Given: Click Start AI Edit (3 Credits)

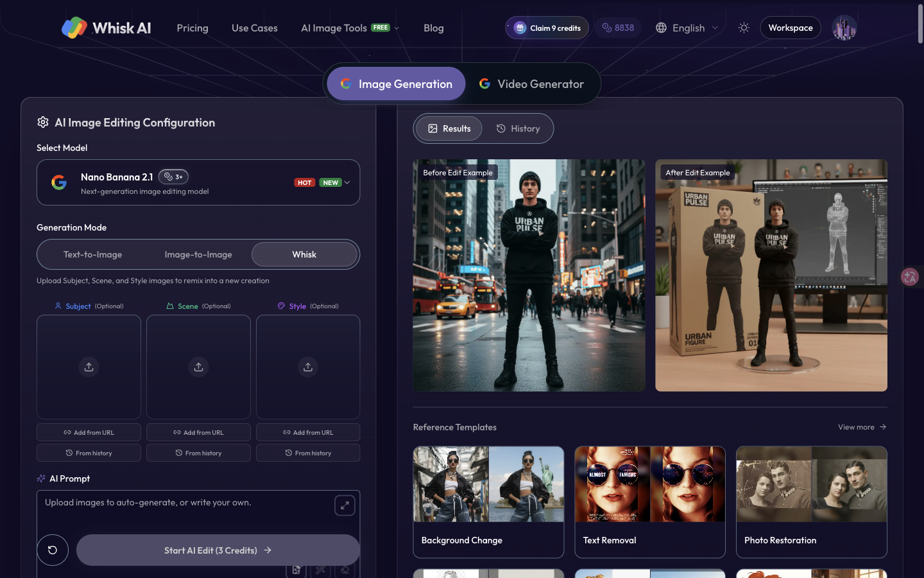Looking at the screenshot, I should coord(218,550).
